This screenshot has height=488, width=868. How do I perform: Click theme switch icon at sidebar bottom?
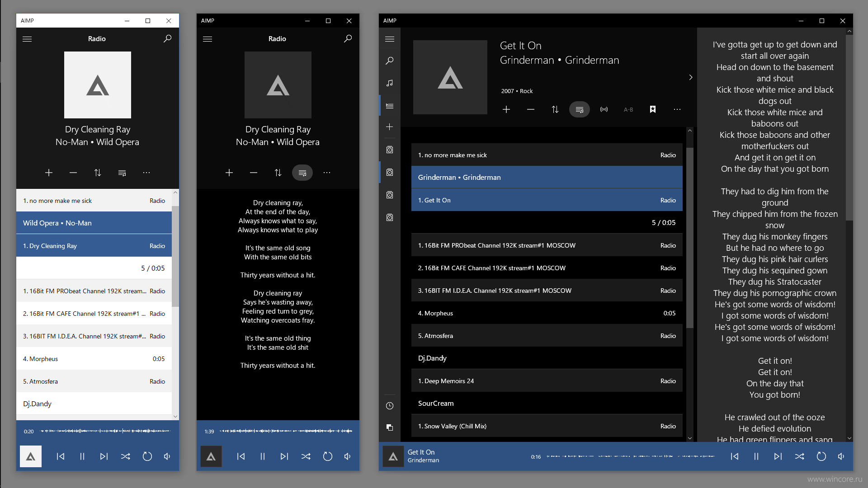(390, 427)
